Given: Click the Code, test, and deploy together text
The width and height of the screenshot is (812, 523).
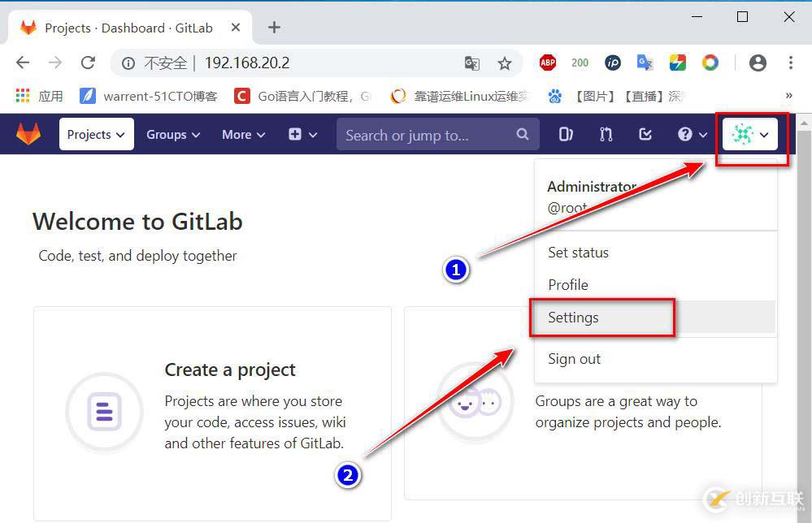Looking at the screenshot, I should [137, 256].
